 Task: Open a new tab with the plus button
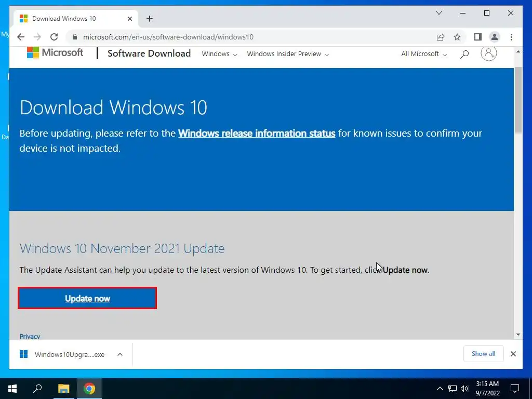point(150,19)
